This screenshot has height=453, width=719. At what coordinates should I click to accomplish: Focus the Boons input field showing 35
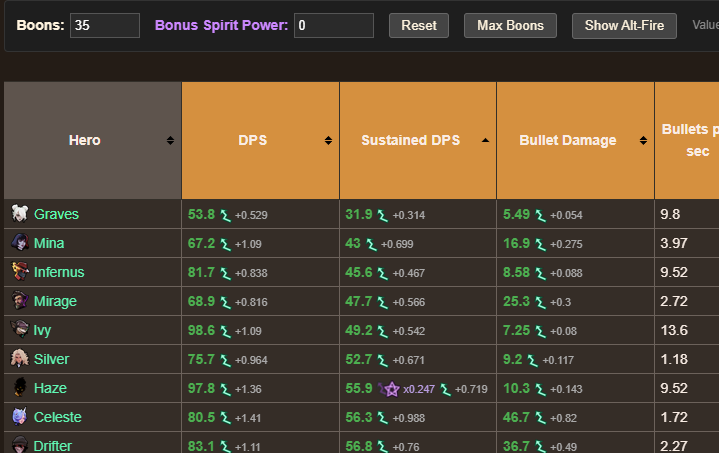point(105,25)
